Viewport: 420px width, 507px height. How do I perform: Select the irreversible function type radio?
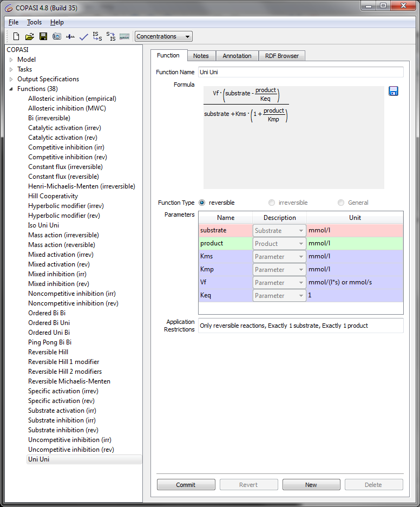[271, 203]
